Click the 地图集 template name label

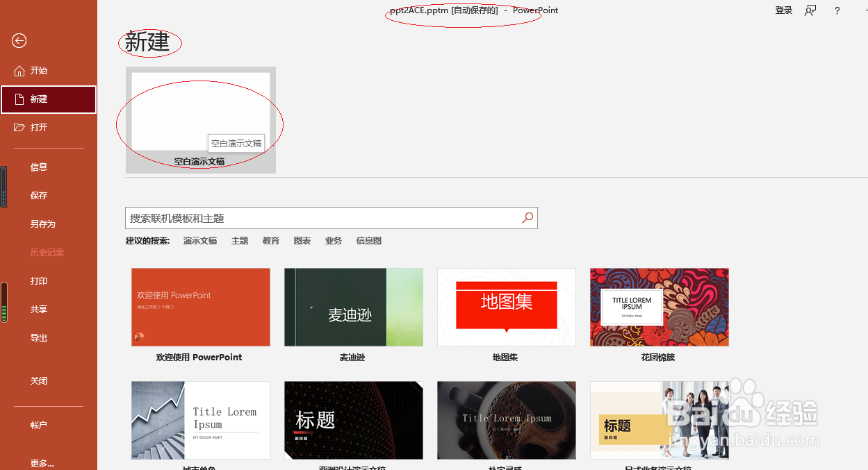click(x=505, y=358)
